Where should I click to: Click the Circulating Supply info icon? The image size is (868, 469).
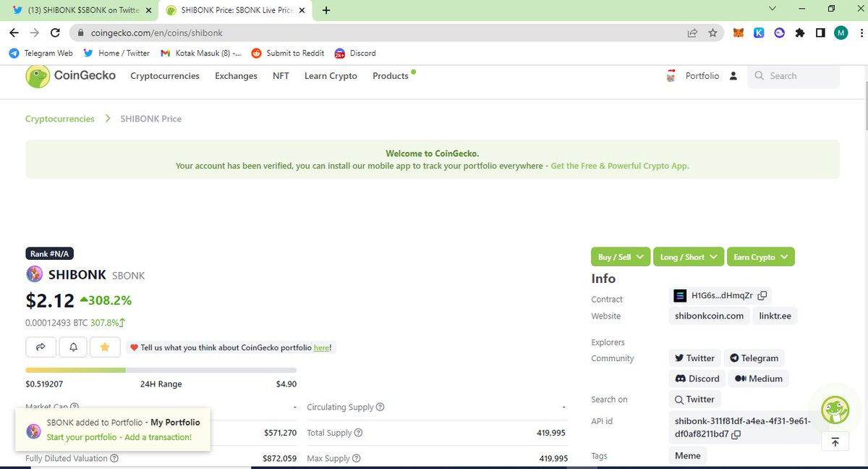pyautogui.click(x=380, y=407)
